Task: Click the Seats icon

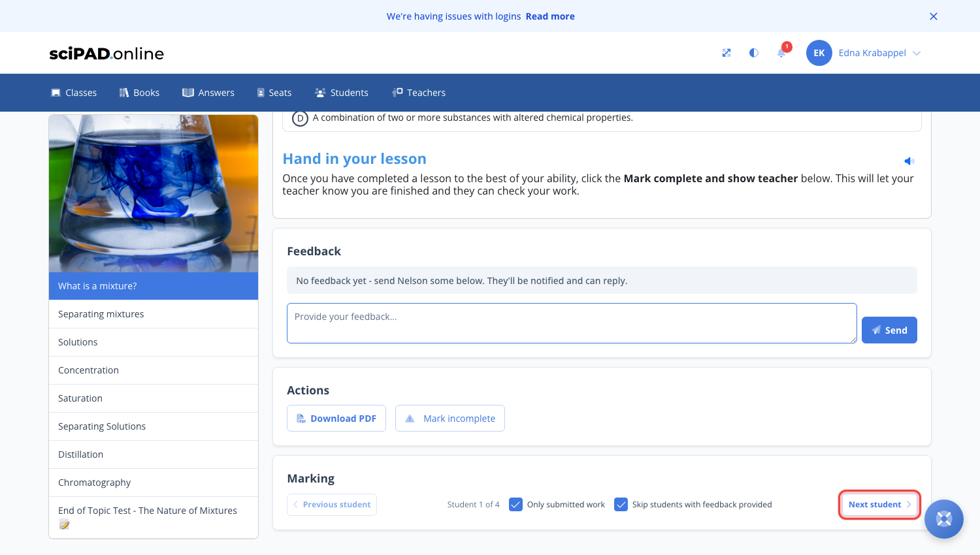Action: pyautogui.click(x=261, y=93)
